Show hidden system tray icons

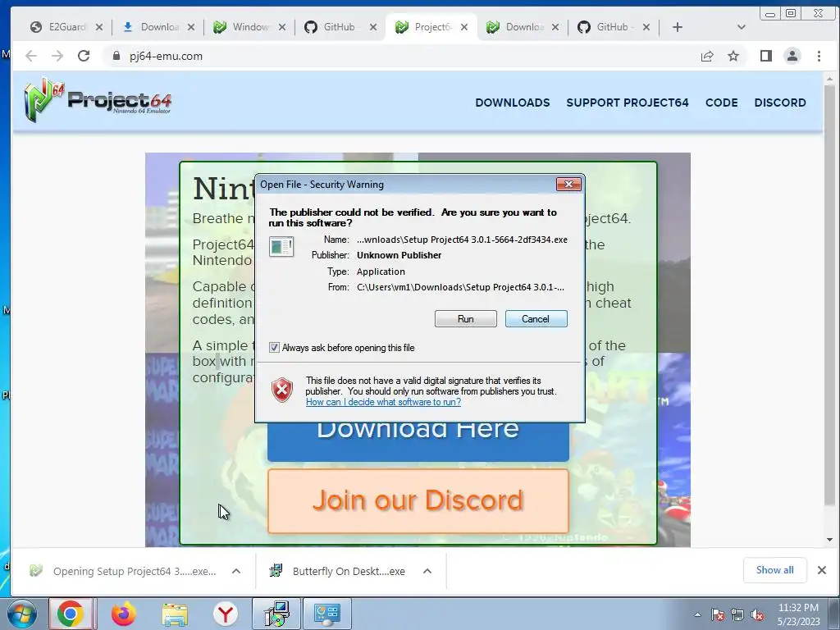(697, 614)
